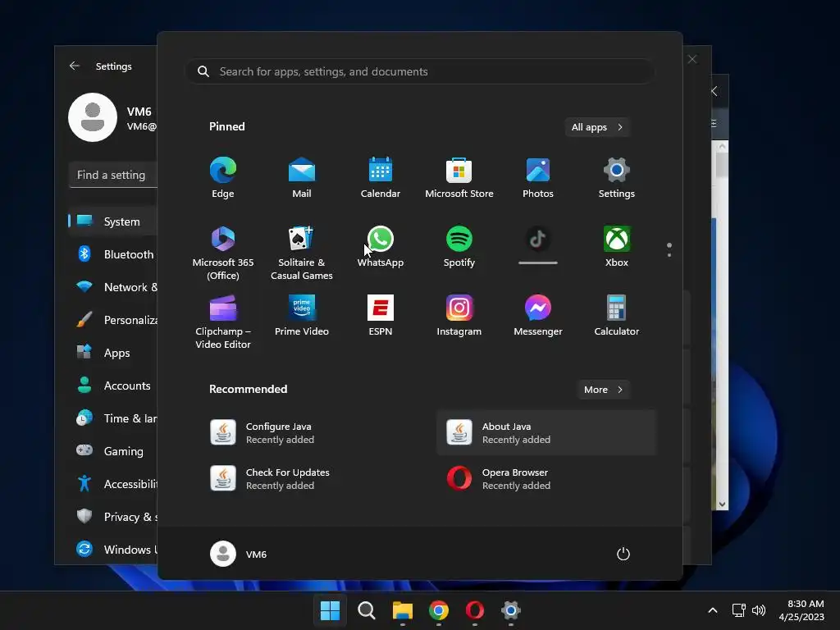Switch to Chrome on the taskbar
This screenshot has height=630, width=840.
click(438, 610)
